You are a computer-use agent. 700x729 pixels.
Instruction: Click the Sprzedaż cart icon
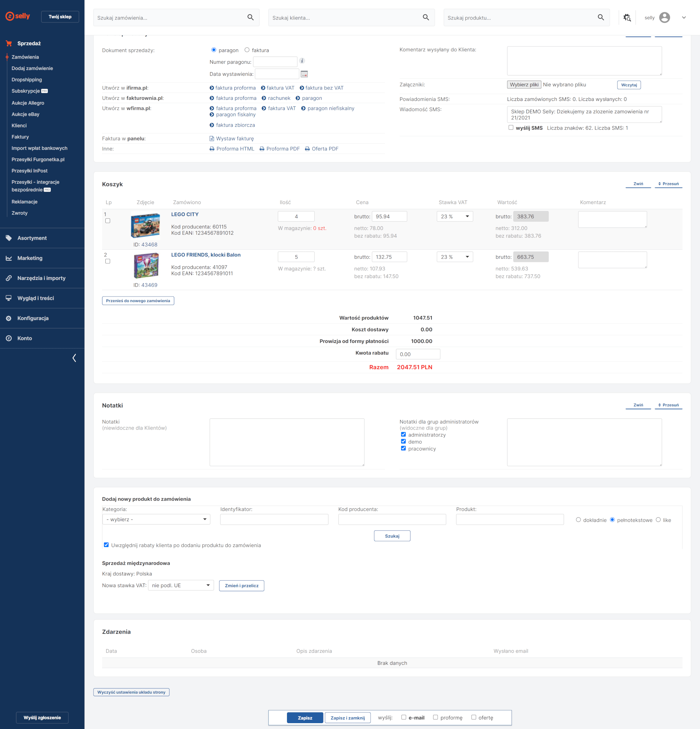click(x=9, y=43)
